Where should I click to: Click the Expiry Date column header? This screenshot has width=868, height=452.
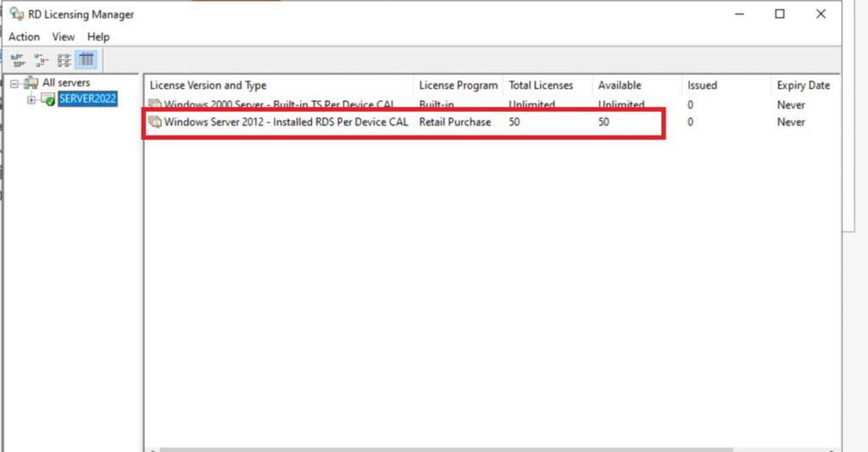[803, 86]
